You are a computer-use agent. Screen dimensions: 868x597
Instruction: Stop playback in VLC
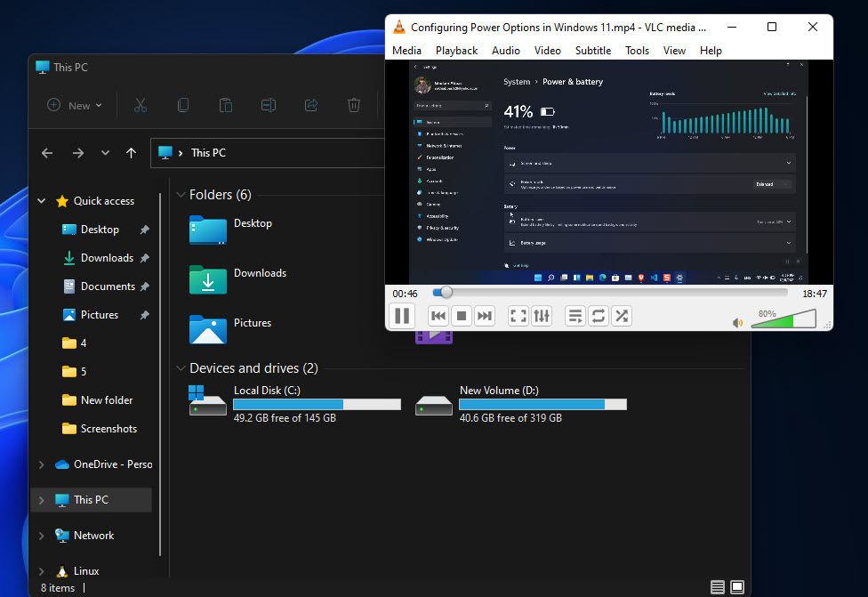click(461, 316)
